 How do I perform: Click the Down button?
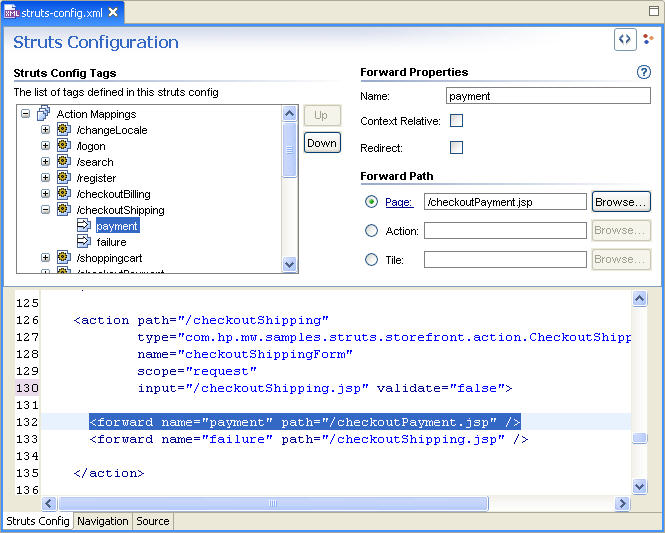pos(322,143)
